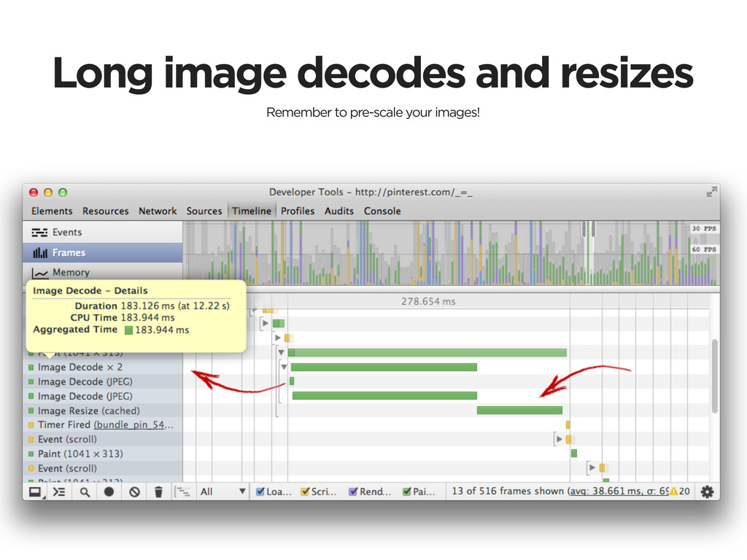Viewport: 747px width, 560px height.
Task: Switch to the Network tab
Action: tap(158, 211)
